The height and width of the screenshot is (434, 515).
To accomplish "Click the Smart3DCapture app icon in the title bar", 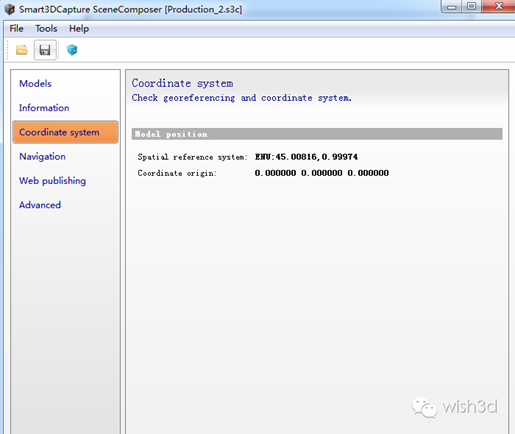I will (x=9, y=9).
